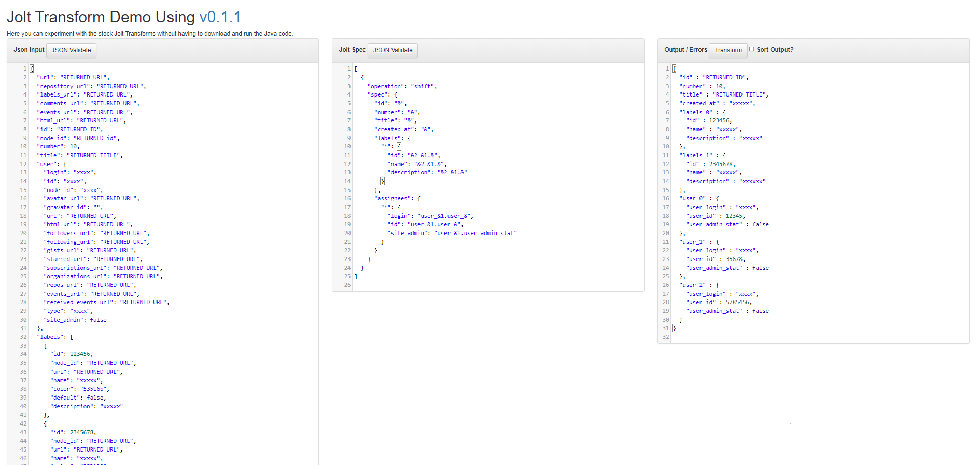The width and height of the screenshot is (980, 465).
Task: Click the "assignees": { line in Jolt Spec
Action: (x=397, y=199)
